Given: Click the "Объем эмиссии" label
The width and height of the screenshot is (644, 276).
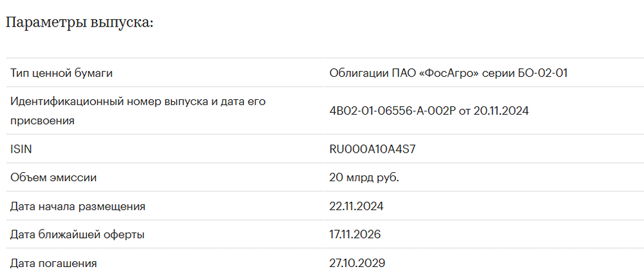Looking at the screenshot, I should (53, 177).
